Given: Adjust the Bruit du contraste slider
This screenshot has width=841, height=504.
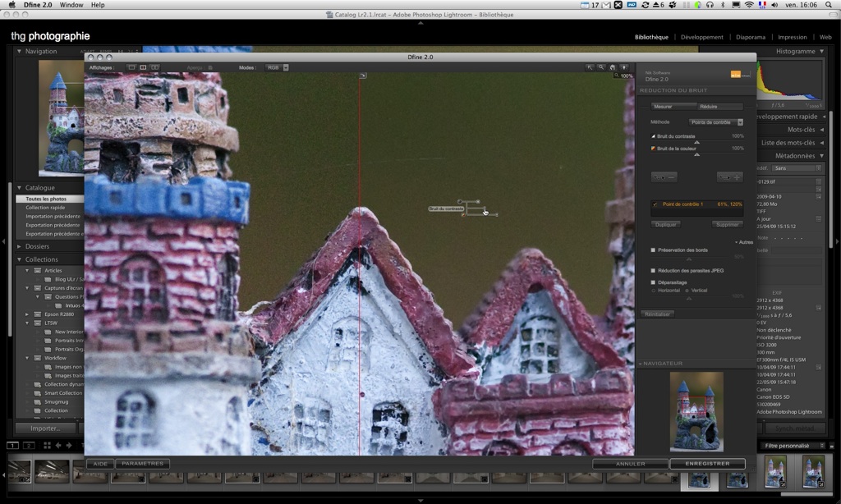Looking at the screenshot, I should coord(696,142).
